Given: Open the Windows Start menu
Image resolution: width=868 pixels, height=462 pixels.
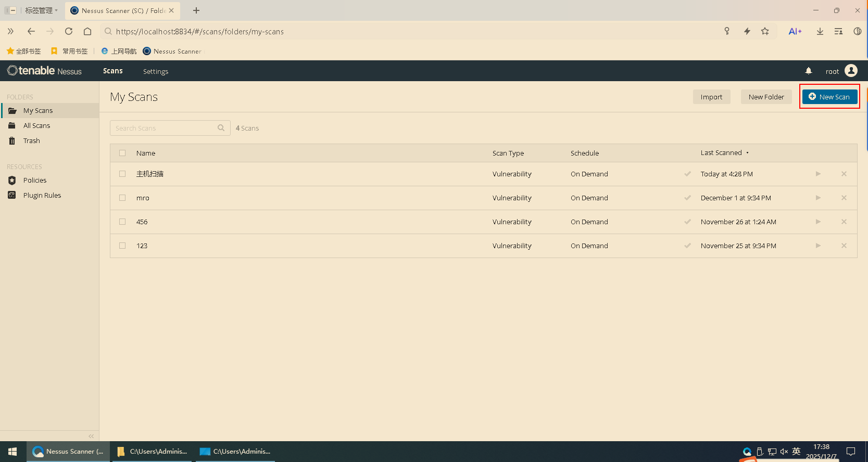Looking at the screenshot, I should pos(12,452).
